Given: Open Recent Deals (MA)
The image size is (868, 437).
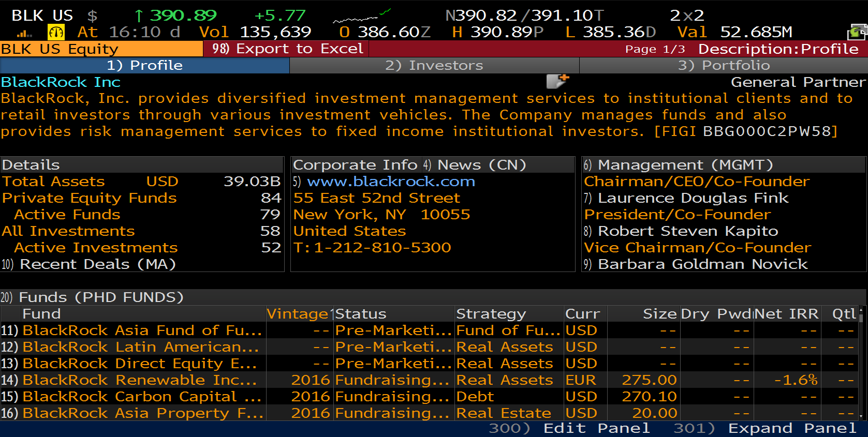Looking at the screenshot, I should [97, 264].
